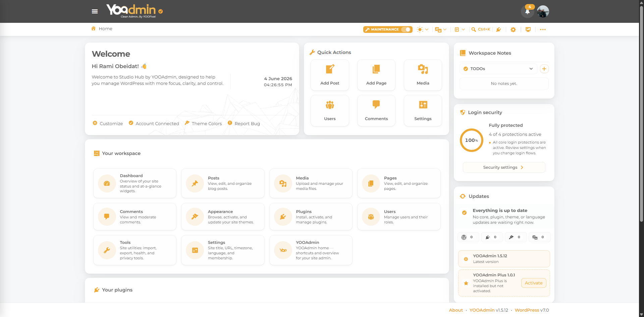Click the WordPress footer link
644x317 pixels.
527,310
